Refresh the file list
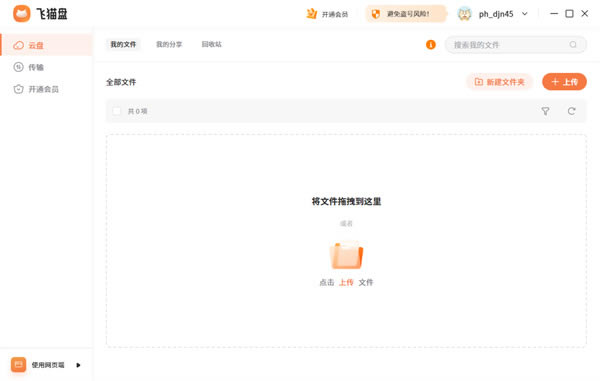This screenshot has width=600, height=381. [571, 111]
